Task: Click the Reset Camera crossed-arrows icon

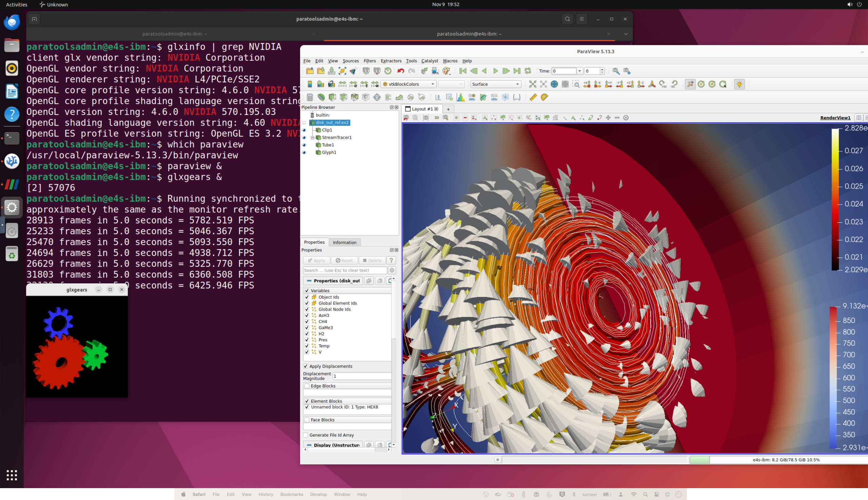Action: [x=532, y=84]
